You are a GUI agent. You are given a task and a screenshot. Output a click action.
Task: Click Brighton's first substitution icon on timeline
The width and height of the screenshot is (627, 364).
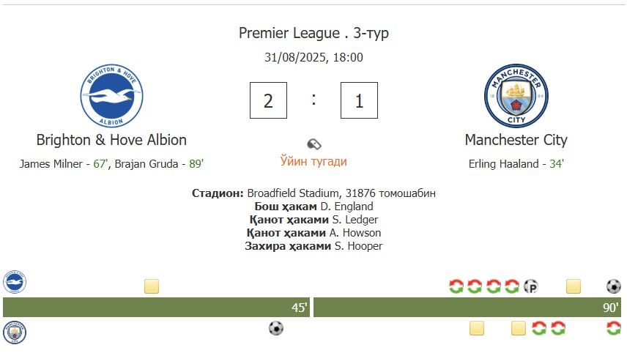tap(456, 286)
